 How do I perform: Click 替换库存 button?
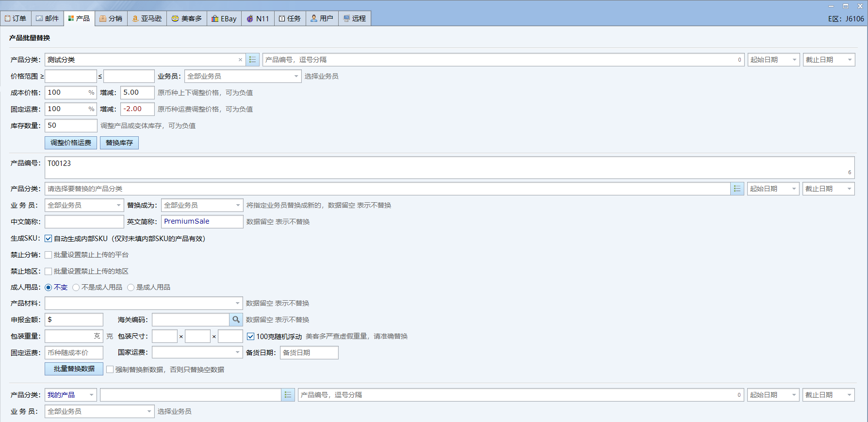click(119, 143)
